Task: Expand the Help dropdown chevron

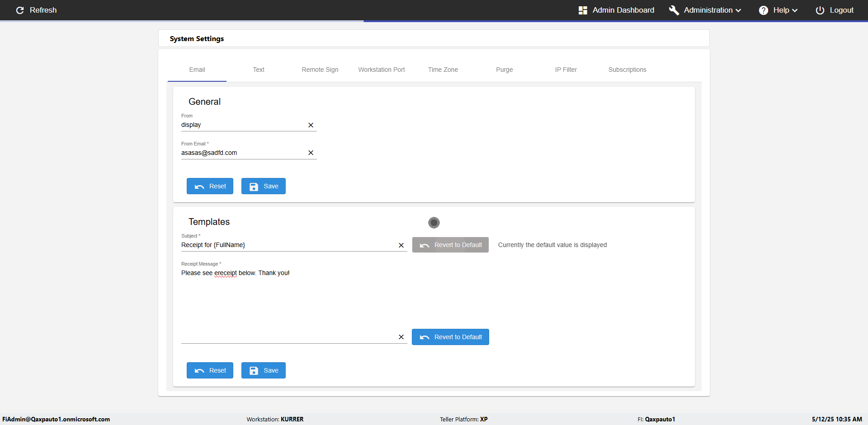Action: pyautogui.click(x=795, y=10)
